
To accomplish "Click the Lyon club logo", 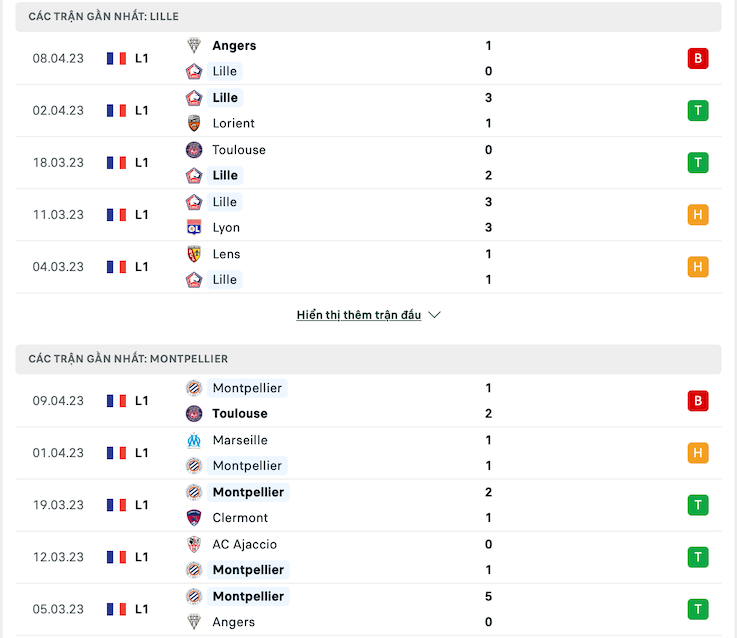I will (194, 228).
